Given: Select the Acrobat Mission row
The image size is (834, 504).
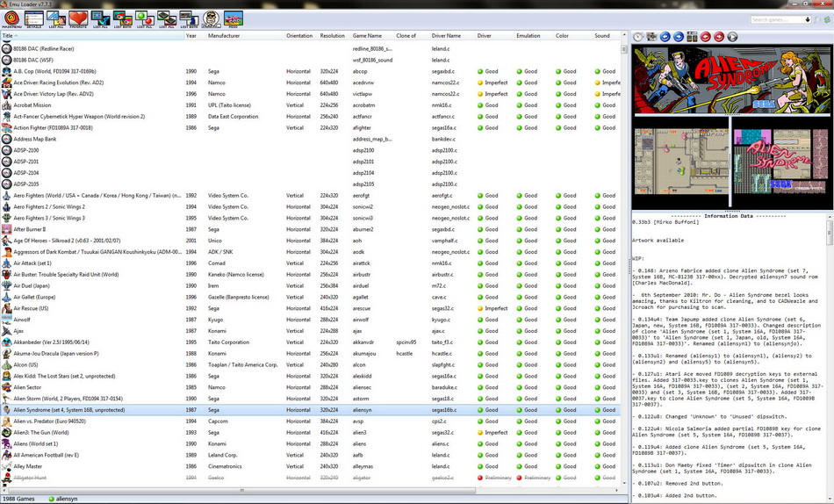Looking at the screenshot, I should [310, 105].
